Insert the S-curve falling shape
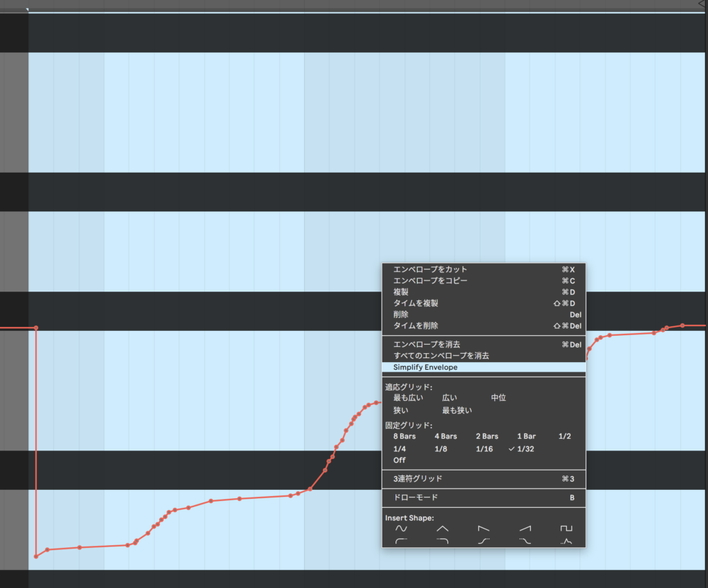 pos(525,541)
